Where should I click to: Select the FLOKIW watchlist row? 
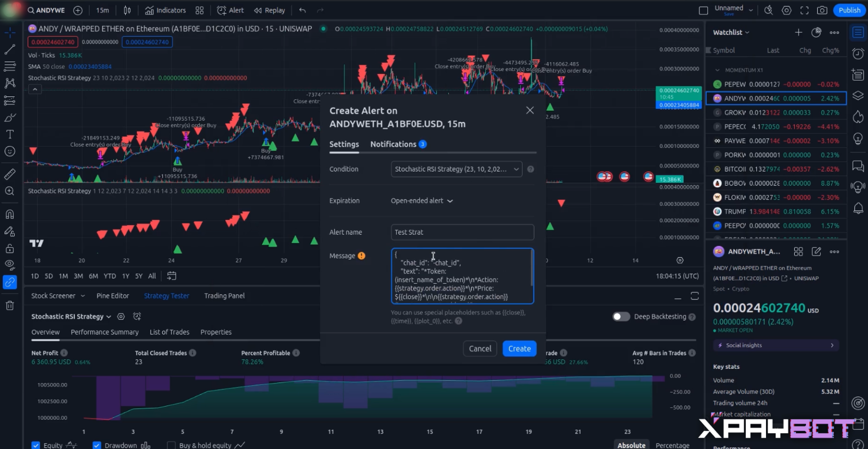pyautogui.click(x=776, y=197)
